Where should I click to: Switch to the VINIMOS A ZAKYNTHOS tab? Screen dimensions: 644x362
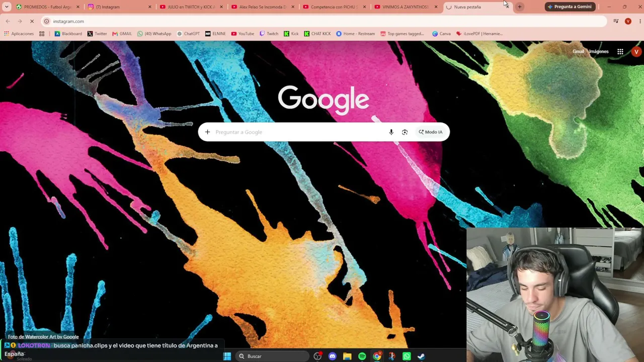(406, 7)
